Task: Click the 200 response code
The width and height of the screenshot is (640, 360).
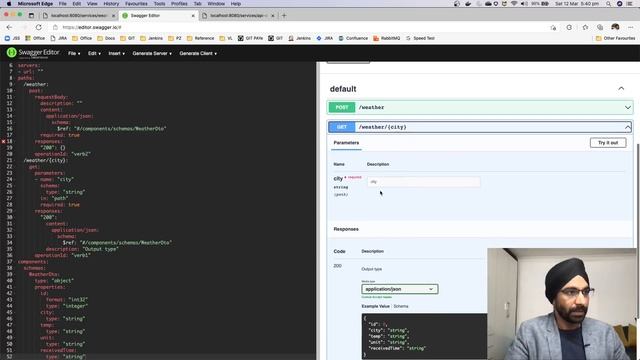Action: pos(338,266)
